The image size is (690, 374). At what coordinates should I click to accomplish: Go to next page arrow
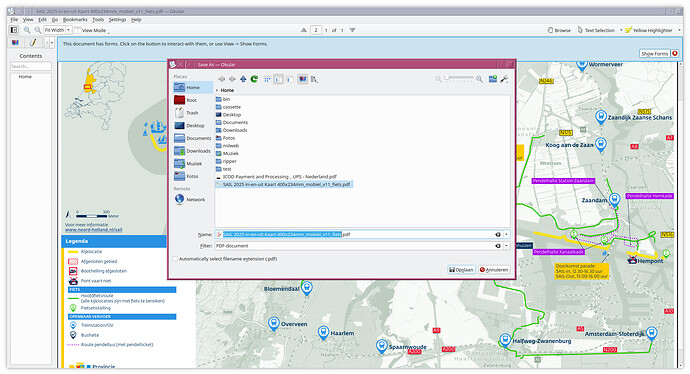pyautogui.click(x=352, y=30)
